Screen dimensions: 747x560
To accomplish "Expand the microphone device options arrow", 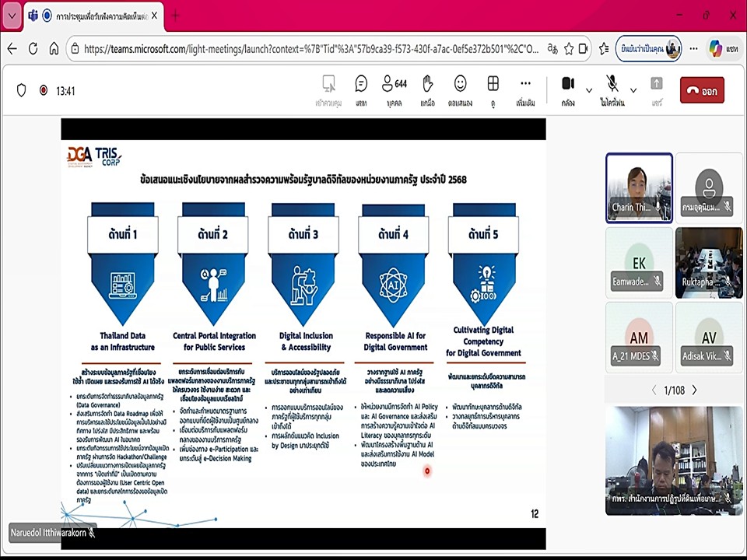I will (x=633, y=90).
